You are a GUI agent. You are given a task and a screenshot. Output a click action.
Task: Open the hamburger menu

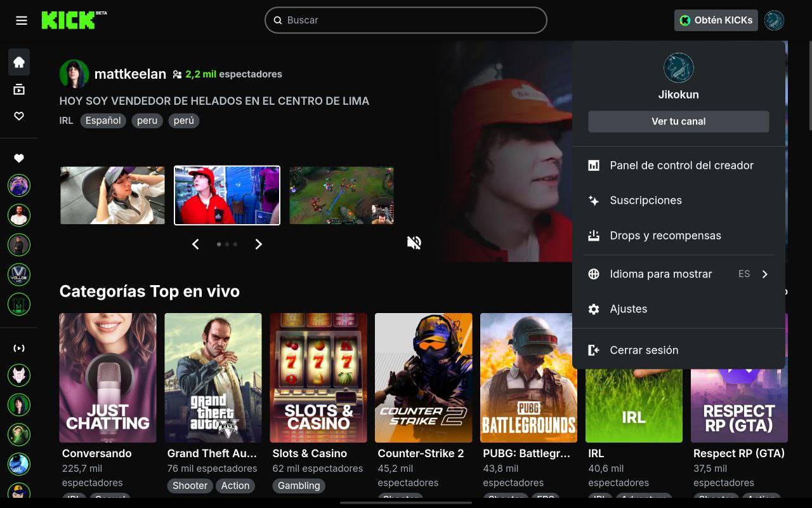22,20
